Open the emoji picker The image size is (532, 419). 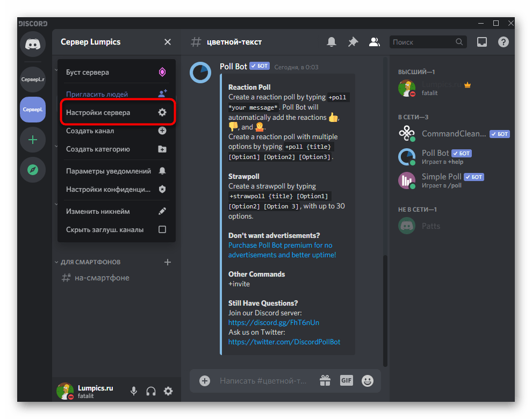368,381
